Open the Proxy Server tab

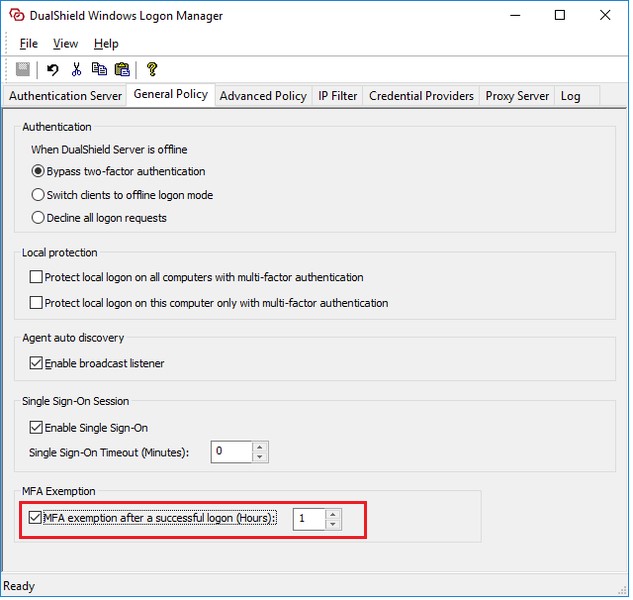coord(517,96)
